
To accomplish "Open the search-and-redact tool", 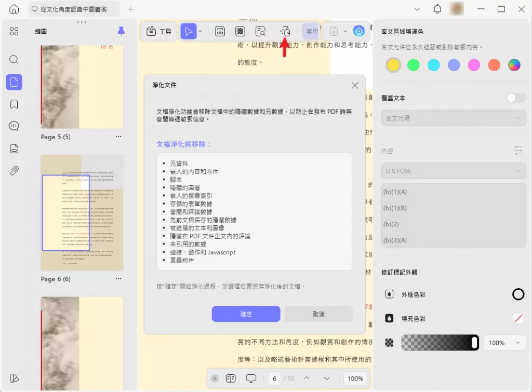I will click(260, 31).
